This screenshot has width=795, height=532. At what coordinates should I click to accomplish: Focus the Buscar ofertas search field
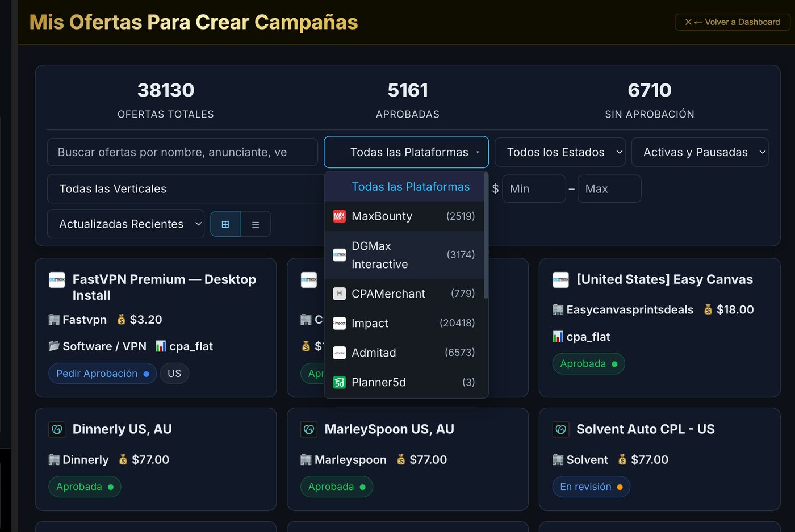pyautogui.click(x=182, y=152)
